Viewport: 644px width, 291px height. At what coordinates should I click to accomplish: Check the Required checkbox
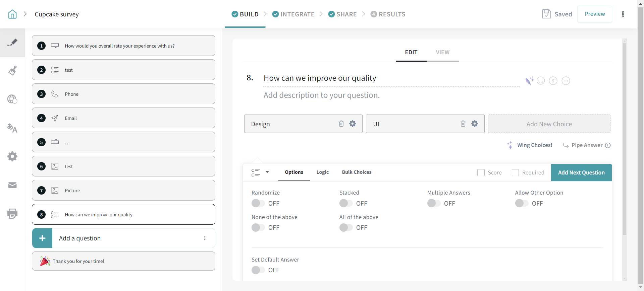pos(515,172)
